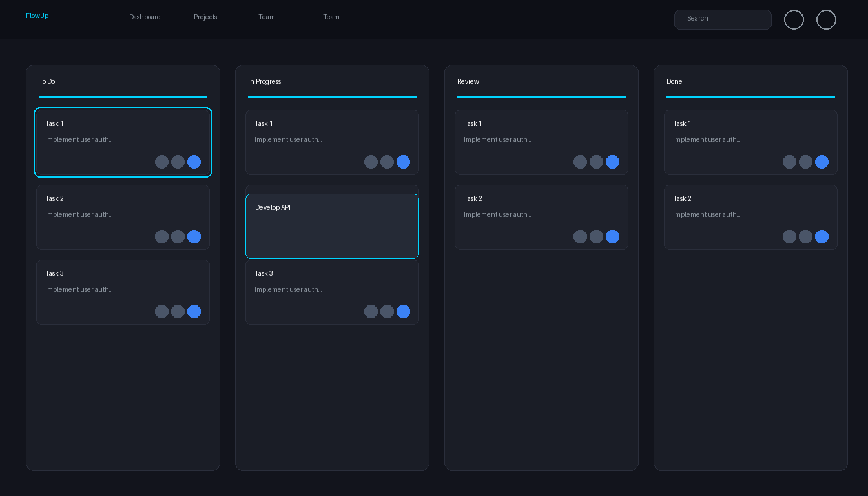Click the blue avatar on Task 3 in To Do
Screen dimensions: 868x496
point(194,311)
